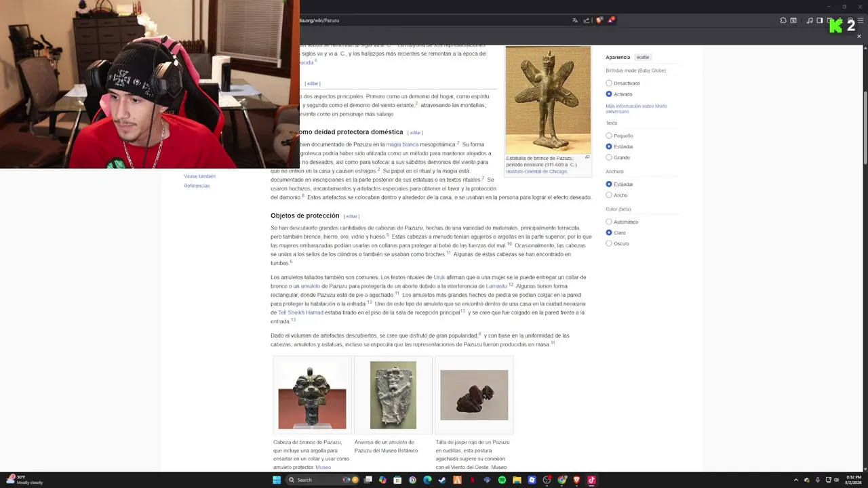Image resolution: width=868 pixels, height=488 pixels.
Task: Select Desactivado for Birthday mode
Action: [x=609, y=83]
